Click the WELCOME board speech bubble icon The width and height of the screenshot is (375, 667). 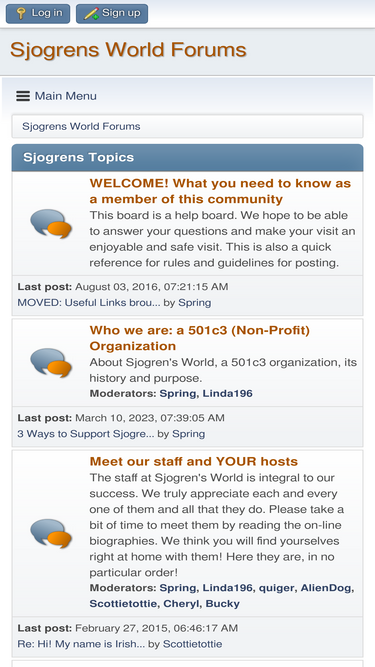click(51, 223)
